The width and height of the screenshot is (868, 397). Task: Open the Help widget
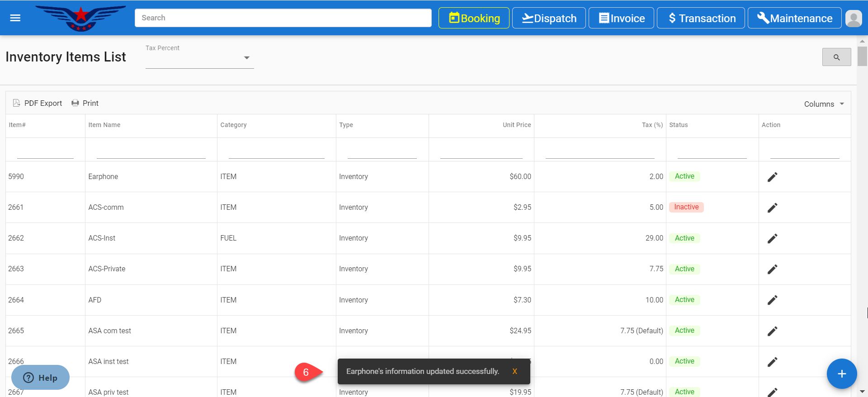click(x=41, y=378)
